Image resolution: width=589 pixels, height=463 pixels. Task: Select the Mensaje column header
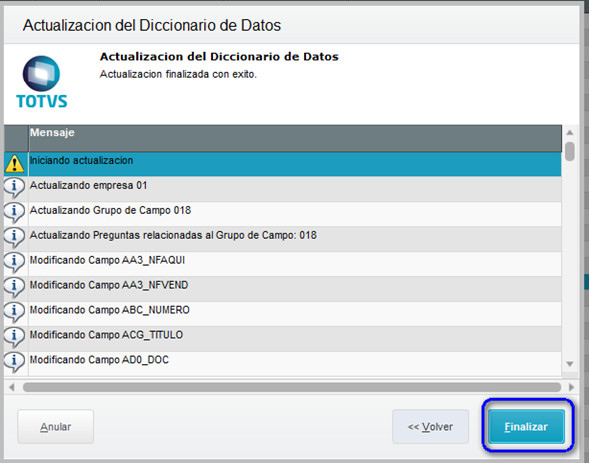tap(295, 138)
